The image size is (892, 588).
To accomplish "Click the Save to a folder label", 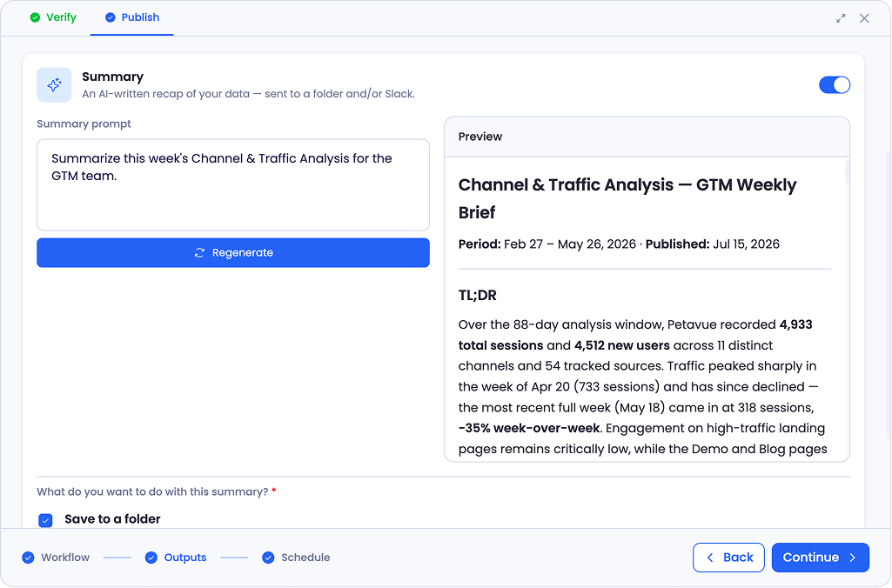I will (x=112, y=519).
